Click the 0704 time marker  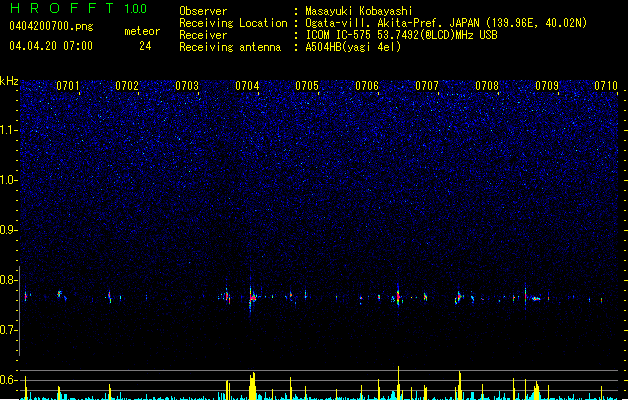pyautogui.click(x=247, y=86)
